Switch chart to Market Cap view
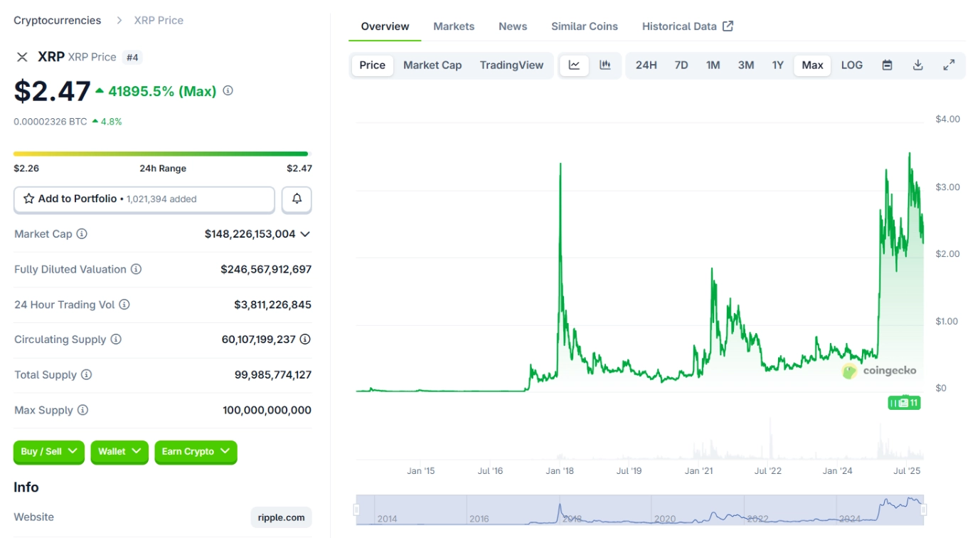Viewport: 980px width, 538px height. tap(432, 65)
